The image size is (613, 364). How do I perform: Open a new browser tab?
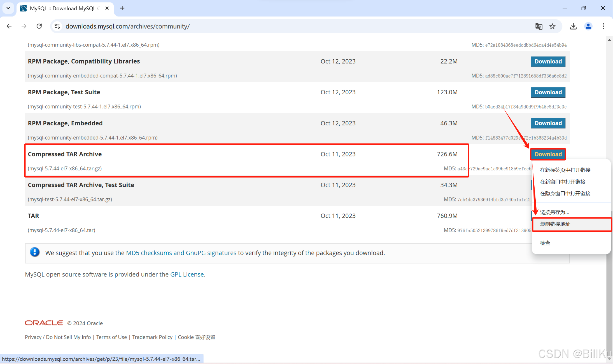click(122, 8)
